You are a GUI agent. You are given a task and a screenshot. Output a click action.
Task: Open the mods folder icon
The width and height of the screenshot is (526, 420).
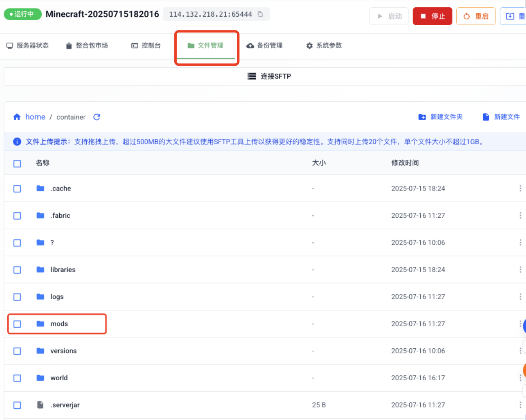click(40, 324)
